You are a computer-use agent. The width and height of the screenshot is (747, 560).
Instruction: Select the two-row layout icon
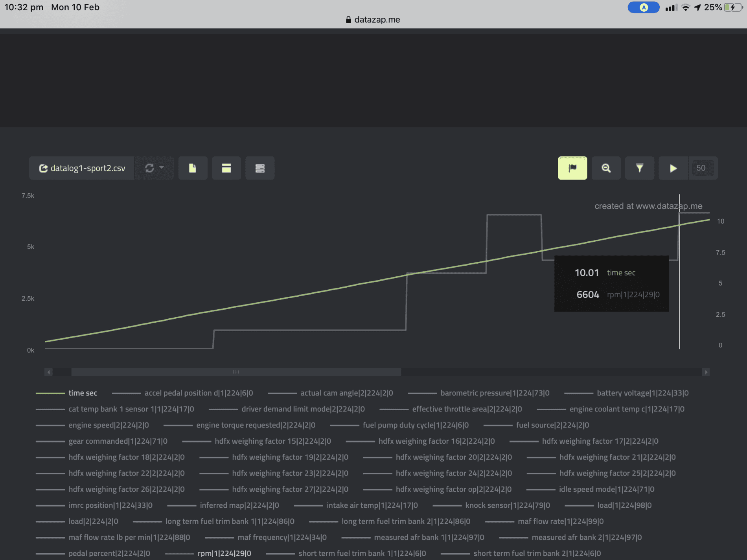[226, 168]
